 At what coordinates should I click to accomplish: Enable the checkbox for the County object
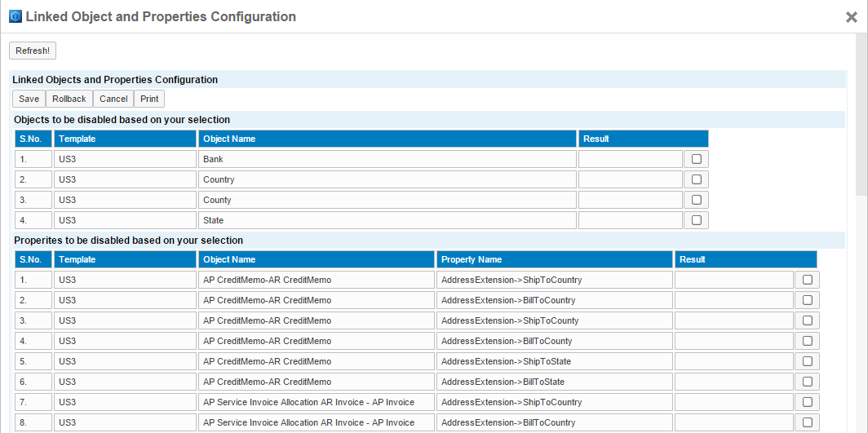696,200
